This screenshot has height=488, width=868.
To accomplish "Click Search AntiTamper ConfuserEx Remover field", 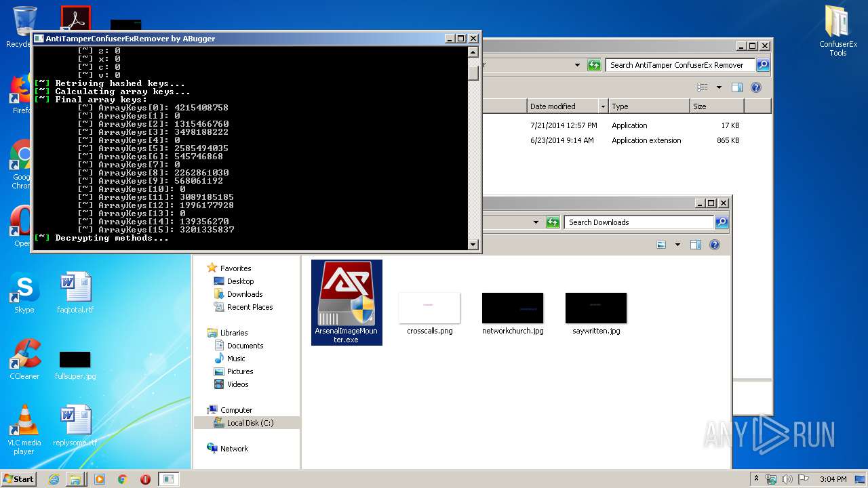I will (x=680, y=65).
